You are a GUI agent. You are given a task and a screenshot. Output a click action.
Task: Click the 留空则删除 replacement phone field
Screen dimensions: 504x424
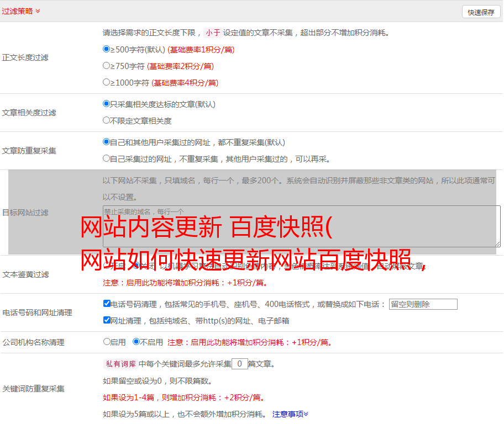423,304
